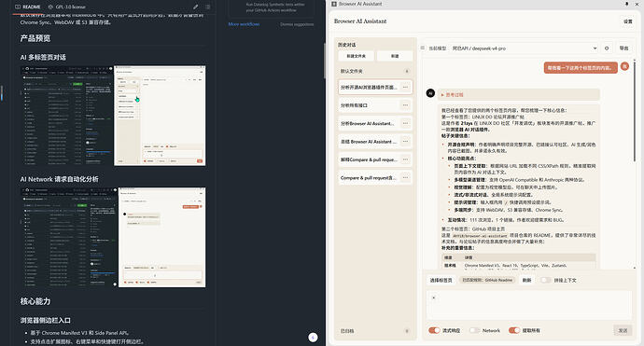Click the orange user message bubble
Screen dimensions: 644x346
pos(581,68)
